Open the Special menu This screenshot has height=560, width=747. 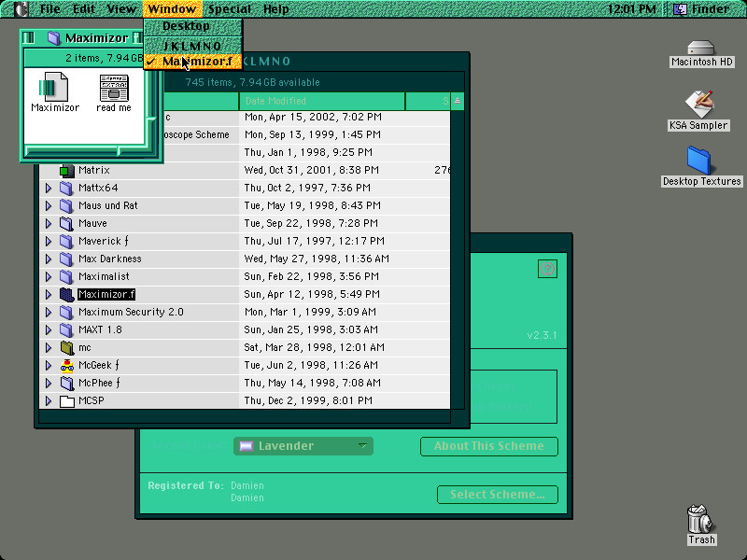click(x=229, y=8)
